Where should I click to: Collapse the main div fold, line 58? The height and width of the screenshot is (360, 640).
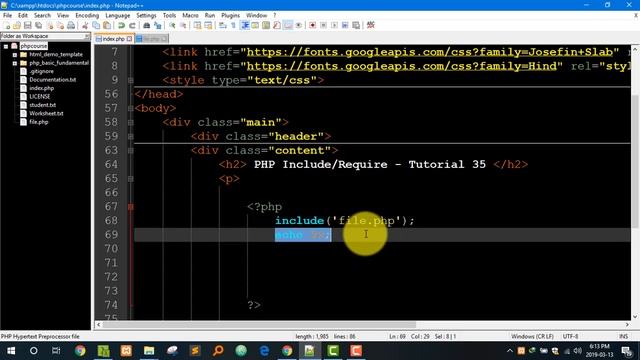click(131, 122)
